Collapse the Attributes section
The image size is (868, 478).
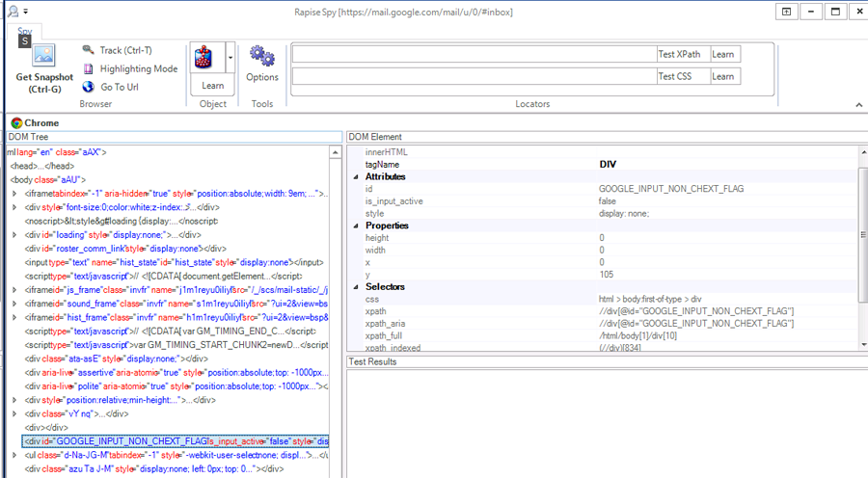point(356,177)
